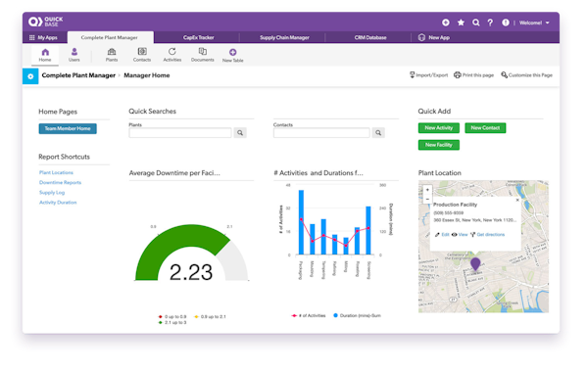
Task: Switch to the CapEx Tracker tab
Action: coord(198,37)
